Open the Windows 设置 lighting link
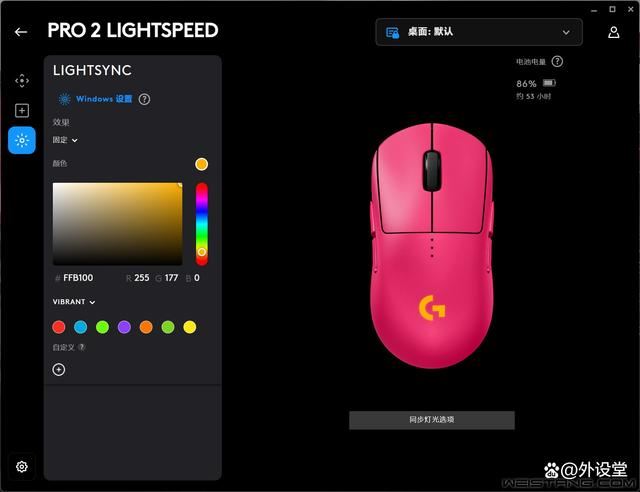This screenshot has height=492, width=640. tap(104, 99)
